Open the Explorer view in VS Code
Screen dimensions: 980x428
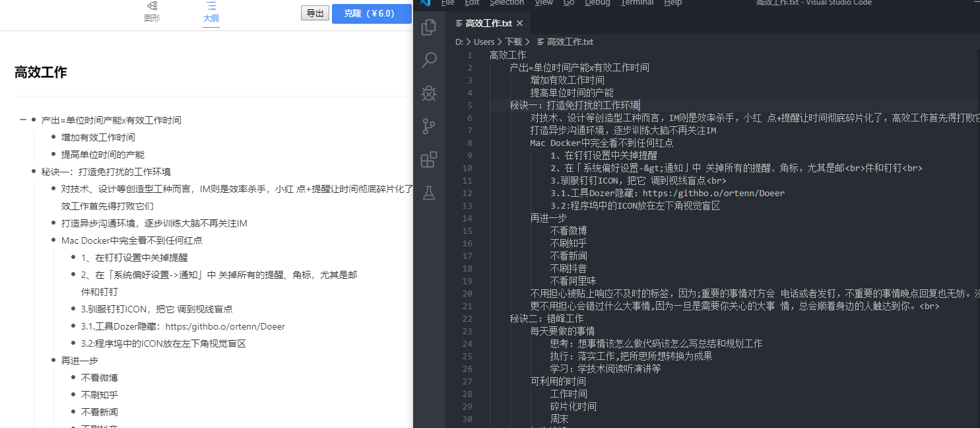tap(429, 27)
